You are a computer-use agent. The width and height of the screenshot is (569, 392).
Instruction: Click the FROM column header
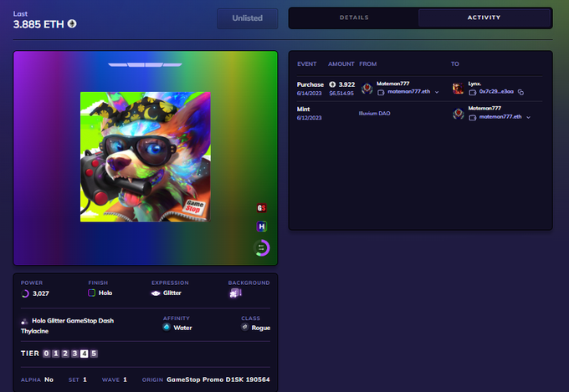pos(368,64)
